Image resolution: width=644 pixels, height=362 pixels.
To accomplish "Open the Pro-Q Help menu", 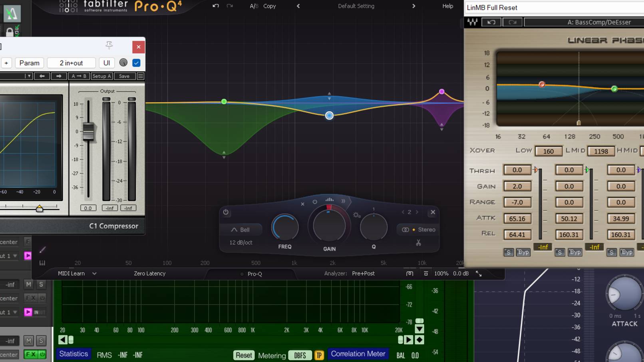I will (x=447, y=6).
